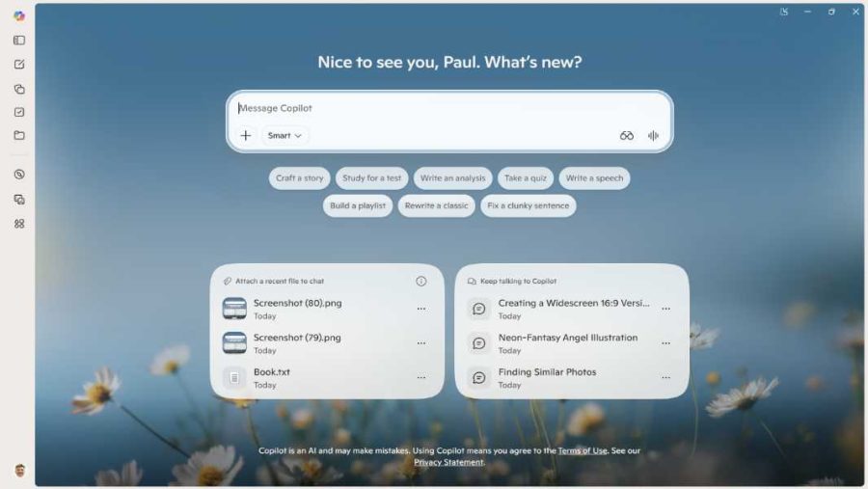Click the Keep talking to Copilot heading

[x=518, y=282]
